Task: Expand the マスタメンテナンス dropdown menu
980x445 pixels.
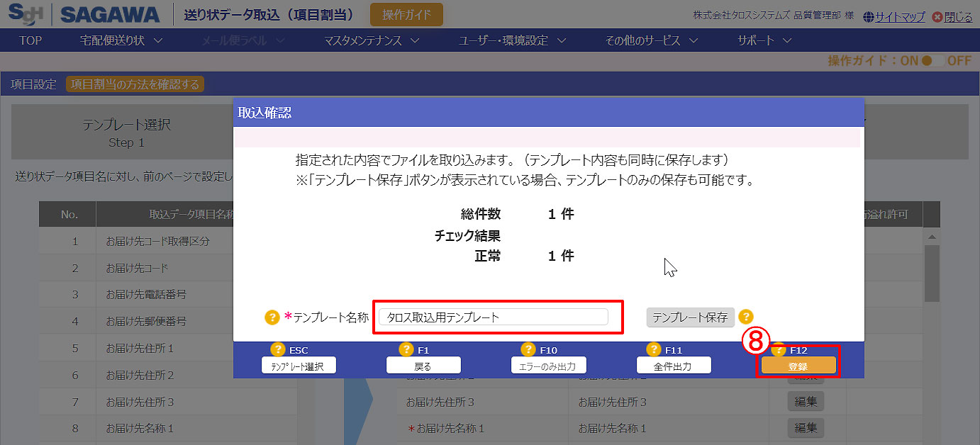Action: [x=372, y=40]
